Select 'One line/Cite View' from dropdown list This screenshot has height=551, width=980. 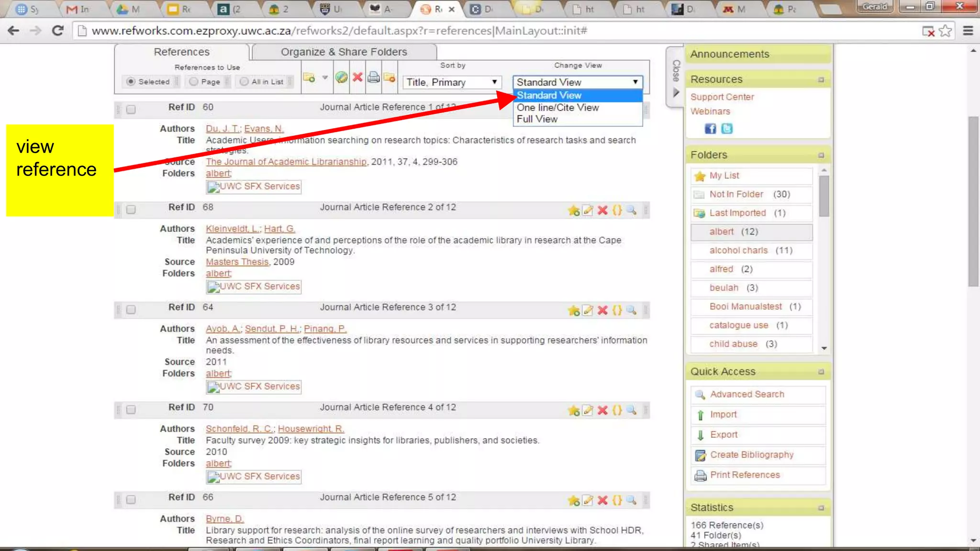[558, 108]
